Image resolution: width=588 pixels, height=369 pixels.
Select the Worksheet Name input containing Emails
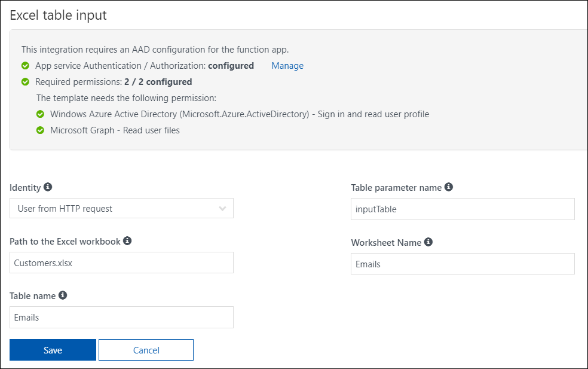point(463,264)
